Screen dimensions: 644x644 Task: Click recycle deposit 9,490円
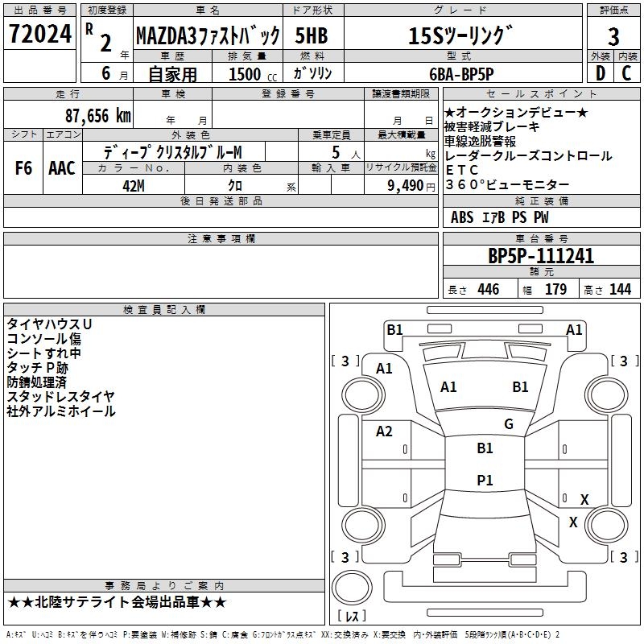click(411, 186)
